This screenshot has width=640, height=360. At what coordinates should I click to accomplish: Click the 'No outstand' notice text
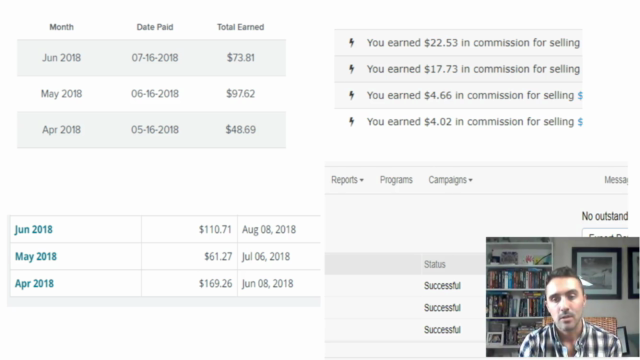click(x=604, y=216)
